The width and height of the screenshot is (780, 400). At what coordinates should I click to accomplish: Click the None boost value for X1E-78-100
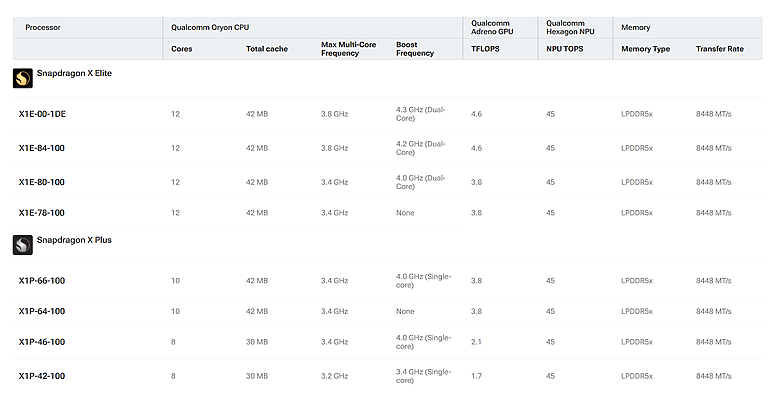pyautogui.click(x=405, y=213)
